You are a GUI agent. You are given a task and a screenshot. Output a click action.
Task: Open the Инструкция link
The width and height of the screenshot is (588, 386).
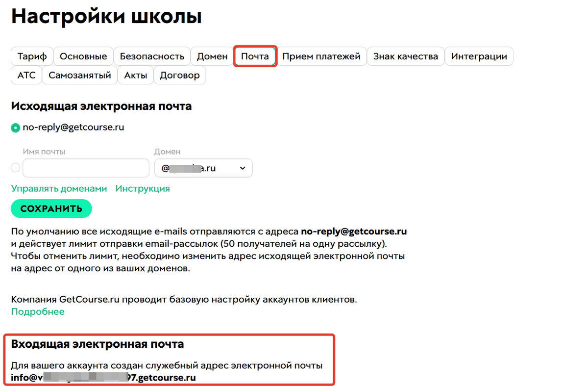(143, 188)
